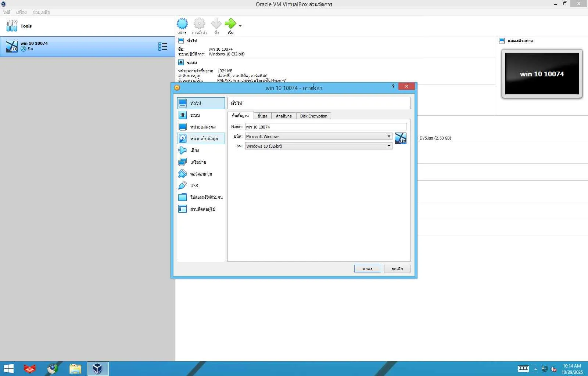Open the ไฟล์ (File) menu

click(x=7, y=12)
